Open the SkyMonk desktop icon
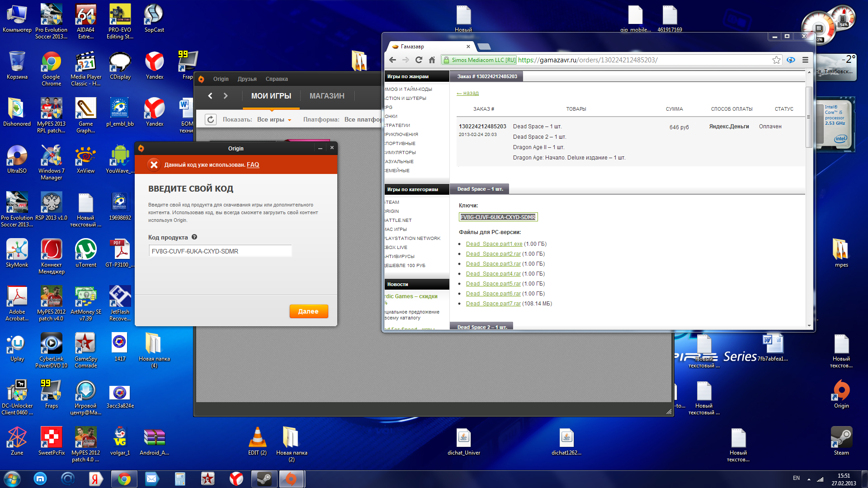The height and width of the screenshot is (488, 868). [17, 253]
